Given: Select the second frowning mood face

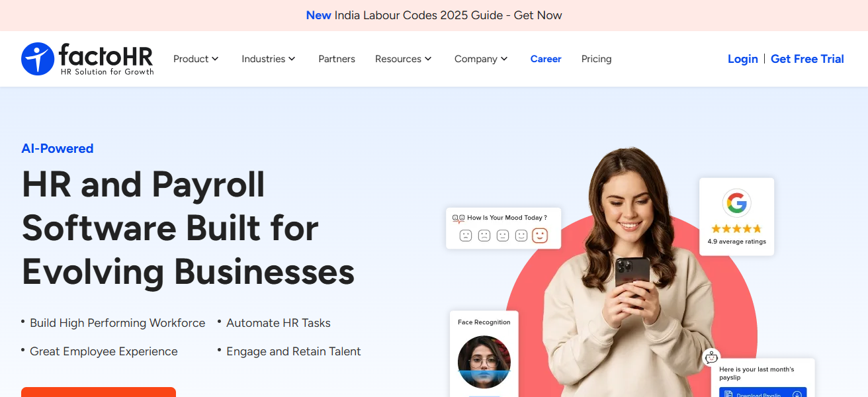Looking at the screenshot, I should (484, 236).
